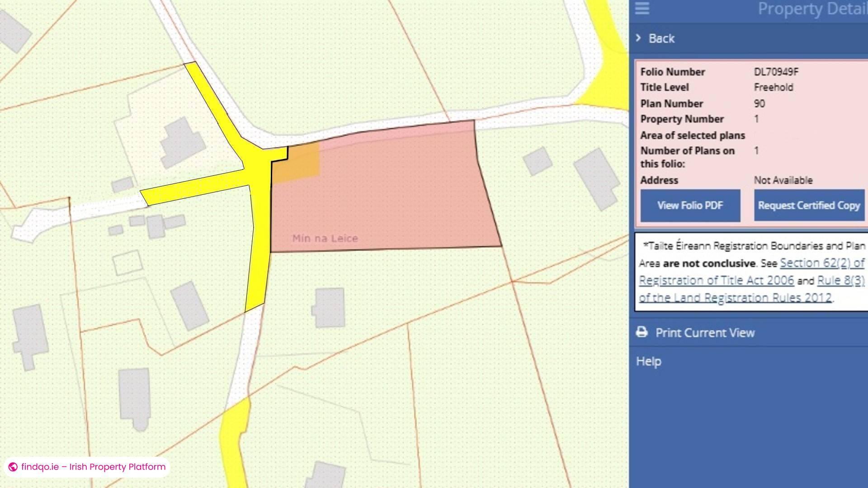Click the Folio Number value DL70949F
Image resolution: width=868 pixels, height=488 pixels.
pyautogui.click(x=776, y=71)
